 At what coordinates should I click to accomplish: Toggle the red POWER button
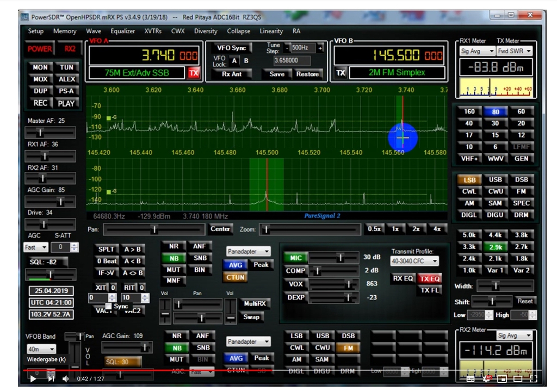(x=39, y=48)
